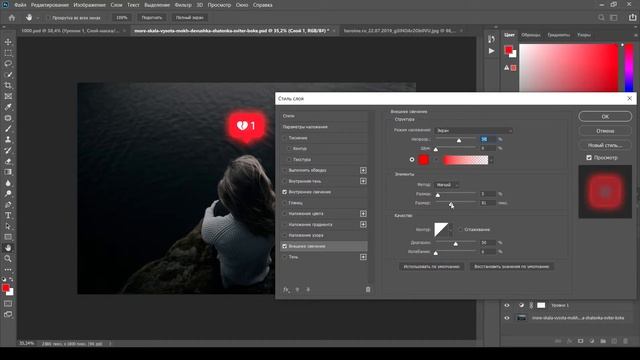Open the red glow color swatch
This screenshot has height=360, width=640.
pos(424,160)
